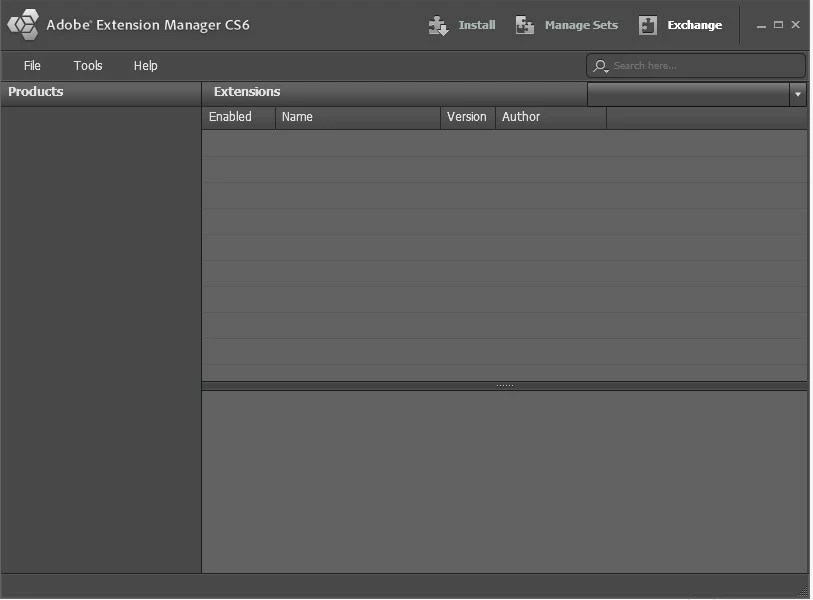Open the Tools menu
813x600 pixels.
click(x=88, y=66)
